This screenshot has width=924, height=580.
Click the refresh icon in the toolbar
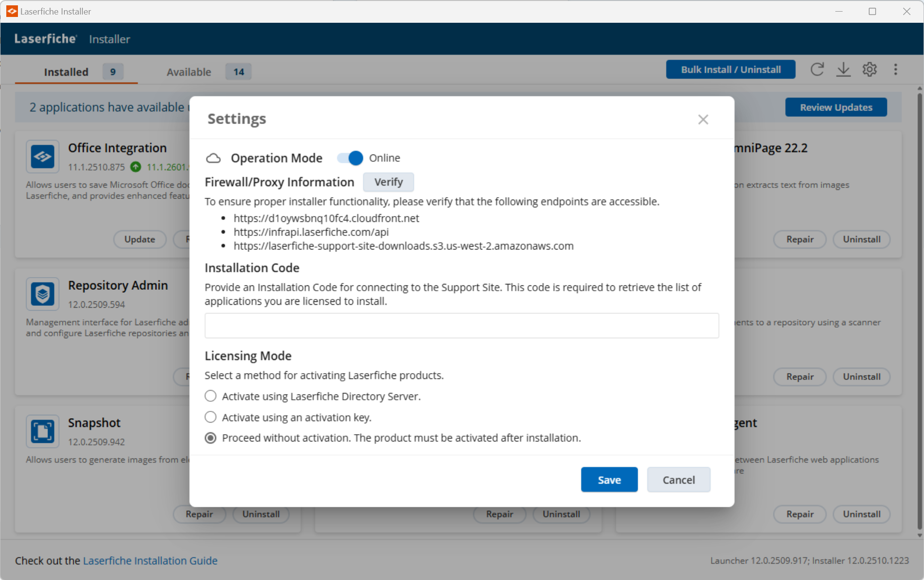[x=817, y=69]
